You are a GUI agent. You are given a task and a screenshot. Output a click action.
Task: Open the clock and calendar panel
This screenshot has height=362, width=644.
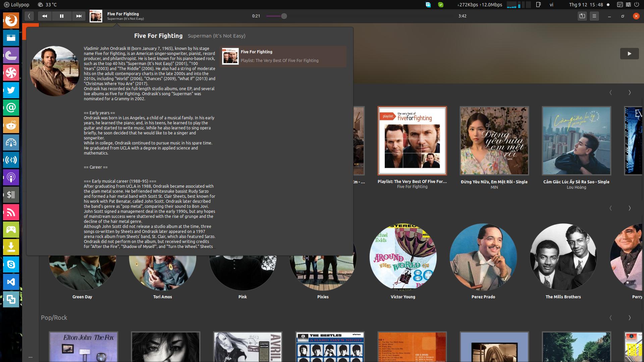point(586,5)
